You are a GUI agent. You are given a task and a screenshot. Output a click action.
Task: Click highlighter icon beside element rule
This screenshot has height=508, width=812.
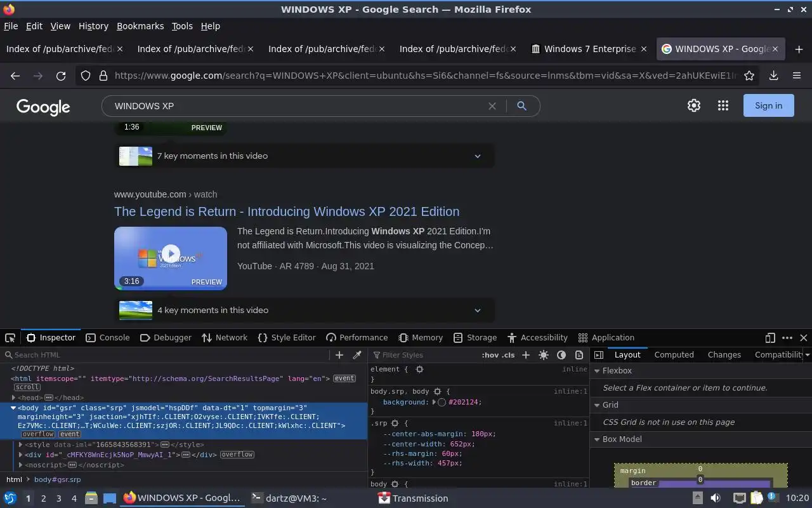pos(419,369)
